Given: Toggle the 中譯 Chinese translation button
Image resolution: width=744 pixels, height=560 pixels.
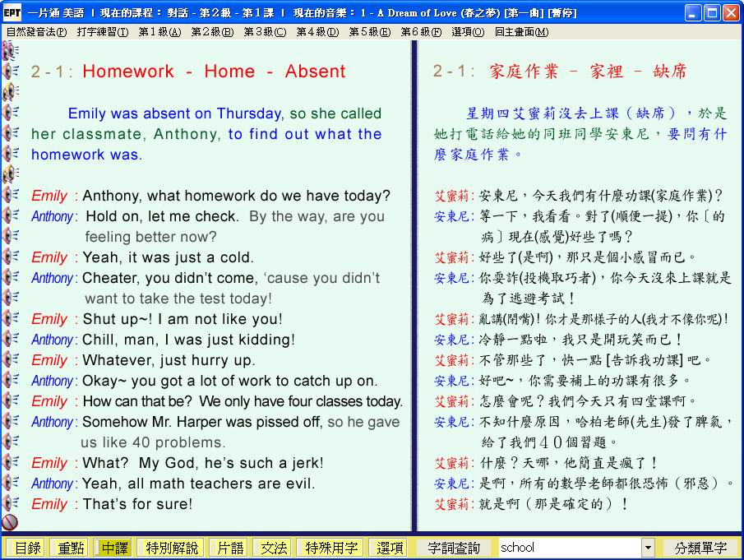Looking at the screenshot, I should click(115, 548).
